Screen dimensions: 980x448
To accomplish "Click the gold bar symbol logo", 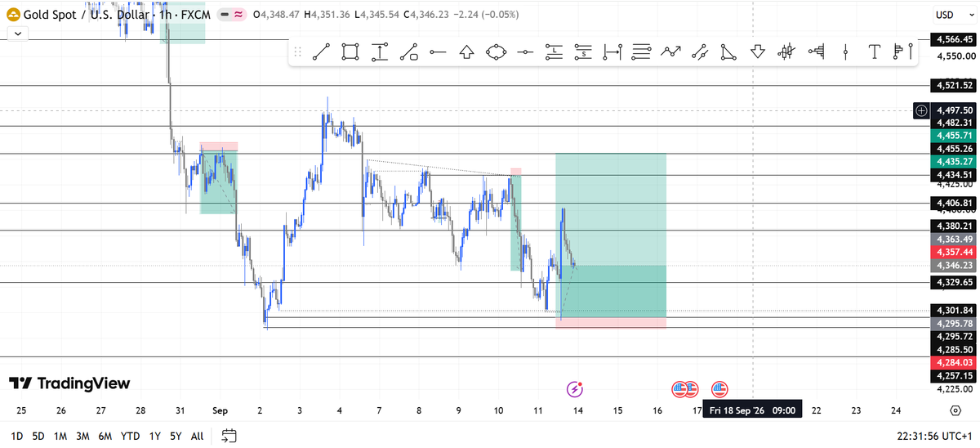I will pos(16,15).
